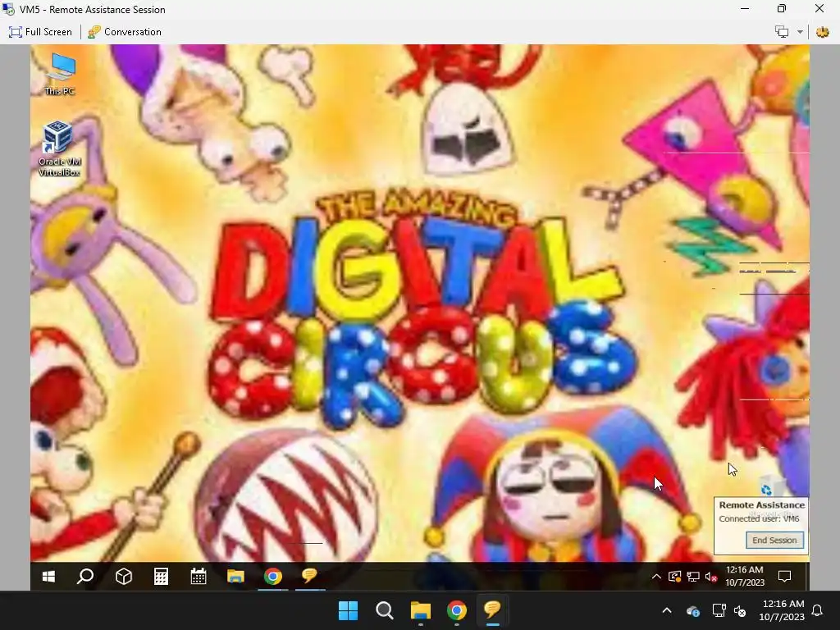Image resolution: width=840 pixels, height=630 pixels.
Task: Open the remote taskbar clock showing 12:16 AM
Action: point(745,577)
